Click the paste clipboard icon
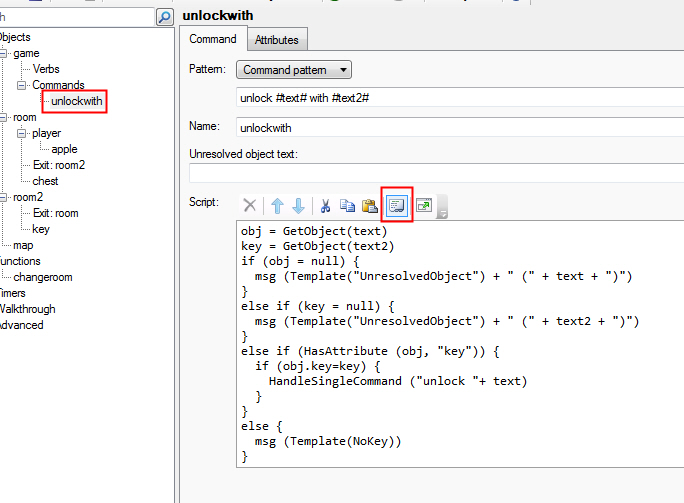The image size is (684, 503). (x=369, y=205)
